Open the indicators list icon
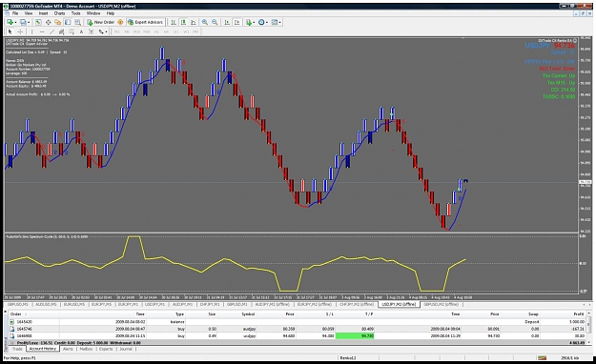The height and width of the screenshot is (364, 596). click(x=249, y=22)
